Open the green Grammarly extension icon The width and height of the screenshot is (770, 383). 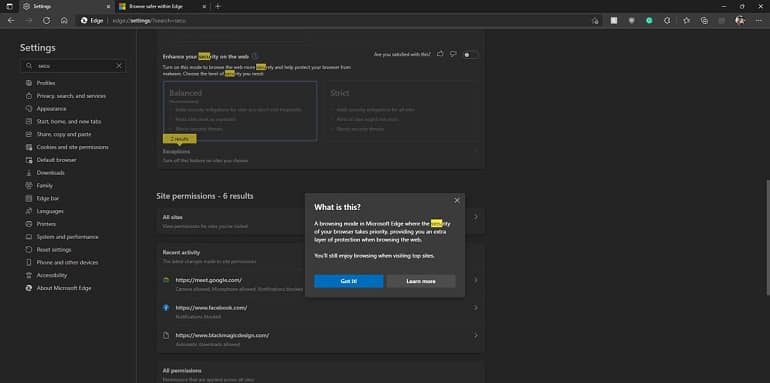(649, 21)
